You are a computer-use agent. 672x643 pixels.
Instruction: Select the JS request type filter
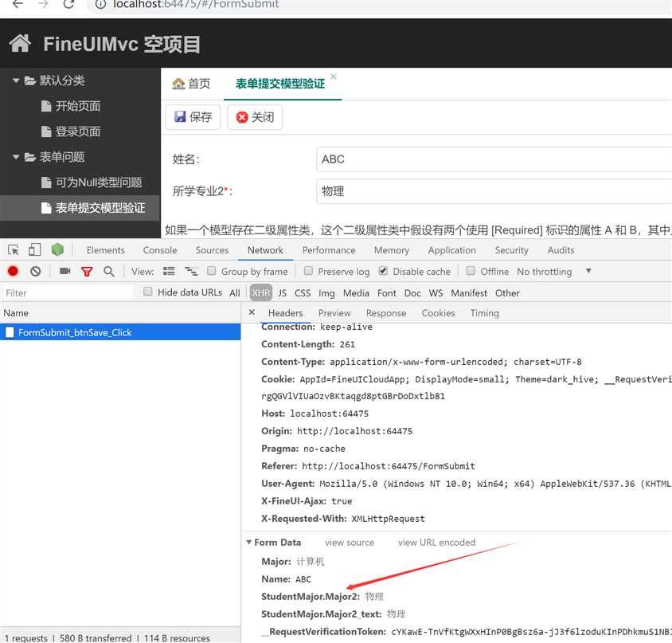[282, 293]
